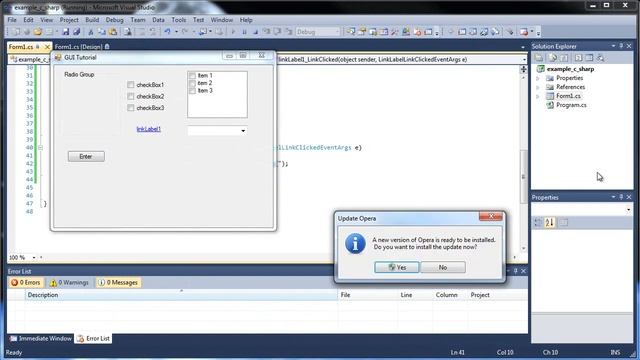This screenshot has height=360, width=640.
Task: Close the Form1.cs editor tab
Action: click(47, 47)
